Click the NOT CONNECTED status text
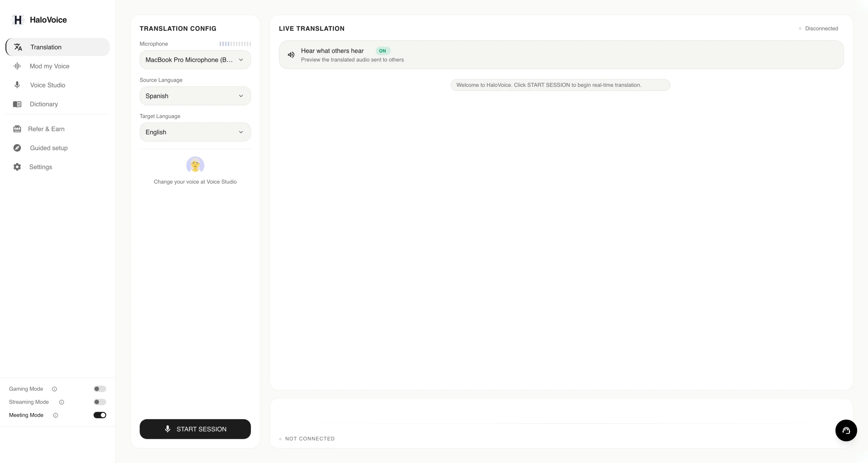The image size is (868, 463). (310, 439)
